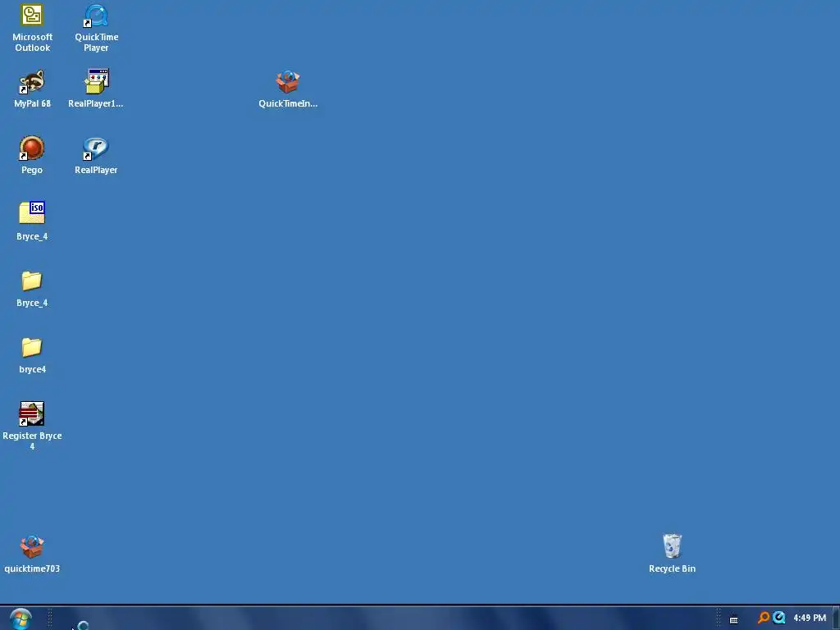Click the orange magnifier tray icon

[x=764, y=618]
